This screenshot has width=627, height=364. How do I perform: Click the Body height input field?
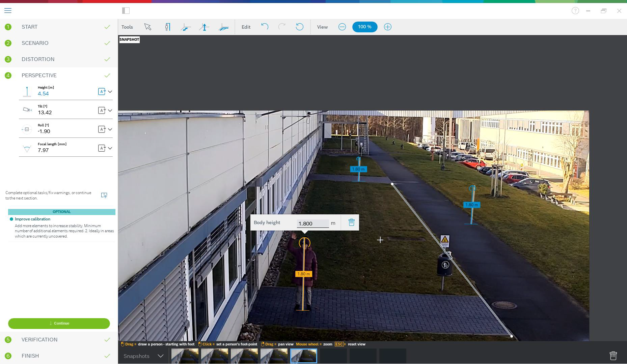312,223
